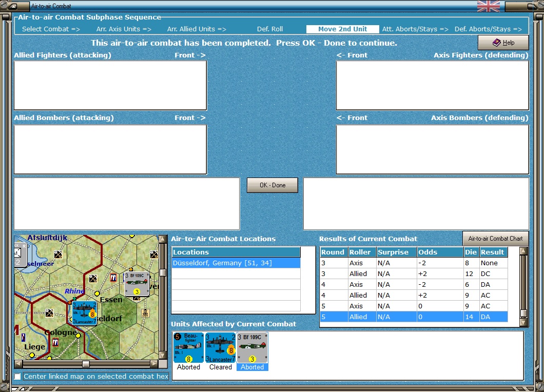
Task: Select round 5 Axis result row
Action: tap(414, 306)
